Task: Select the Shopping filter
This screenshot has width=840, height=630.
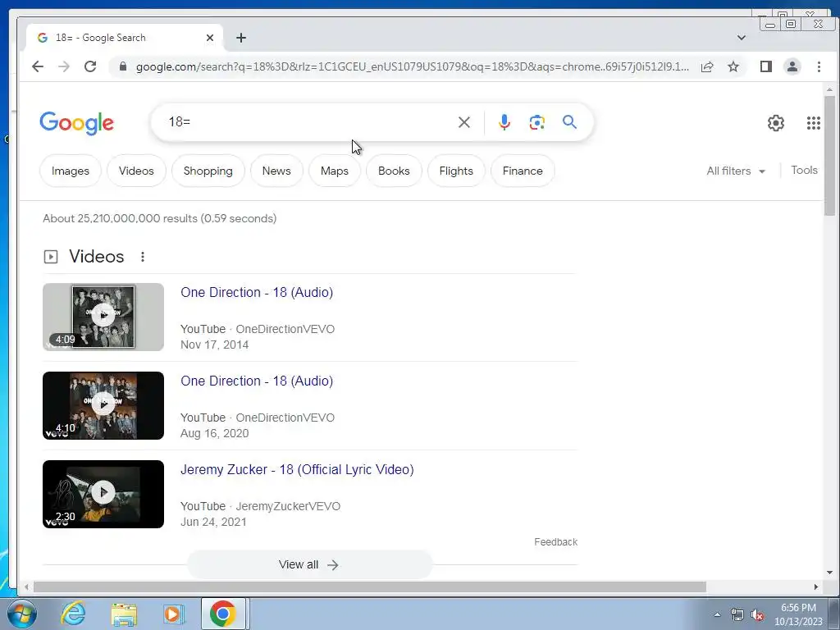Action: pos(208,171)
